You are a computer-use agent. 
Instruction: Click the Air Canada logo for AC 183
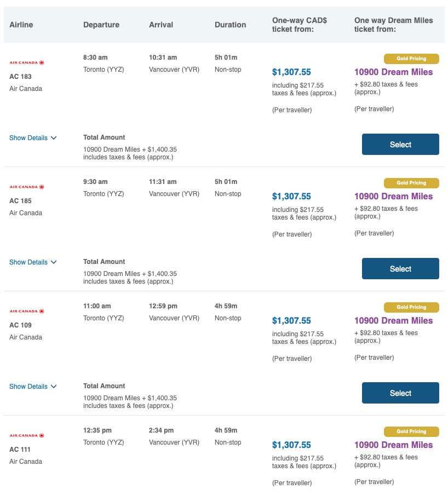click(x=27, y=63)
